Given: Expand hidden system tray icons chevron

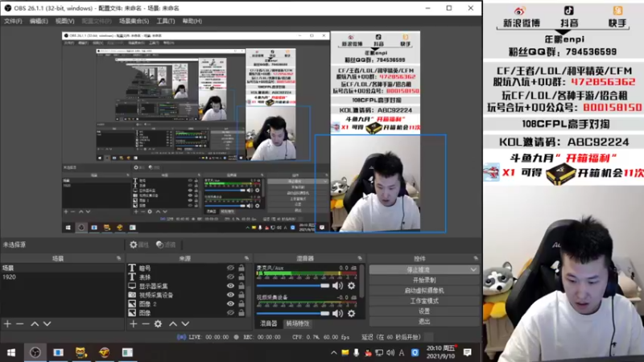Looking at the screenshot, I should click(333, 352).
